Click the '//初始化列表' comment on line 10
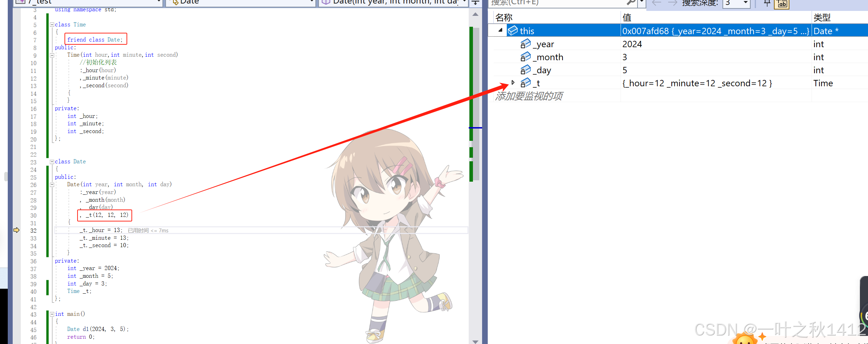Screen dimensions: 868x344 click(x=98, y=62)
